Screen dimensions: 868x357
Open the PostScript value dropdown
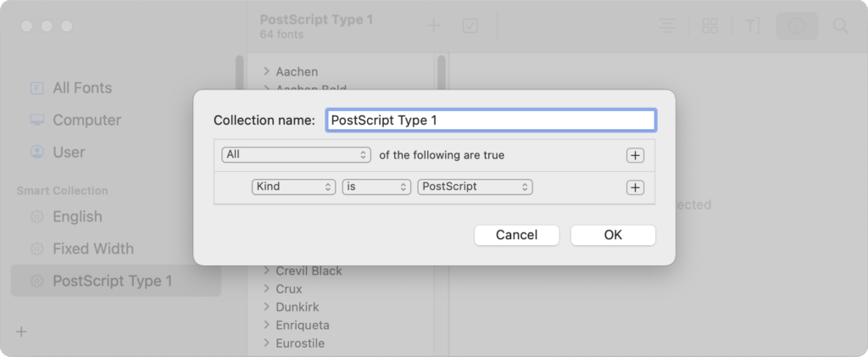pyautogui.click(x=475, y=187)
